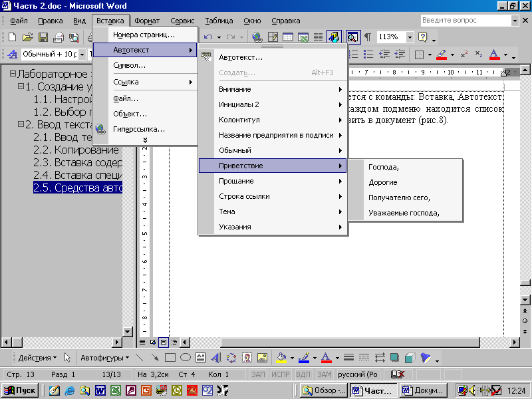Toggle the Document Map button

click(352, 37)
